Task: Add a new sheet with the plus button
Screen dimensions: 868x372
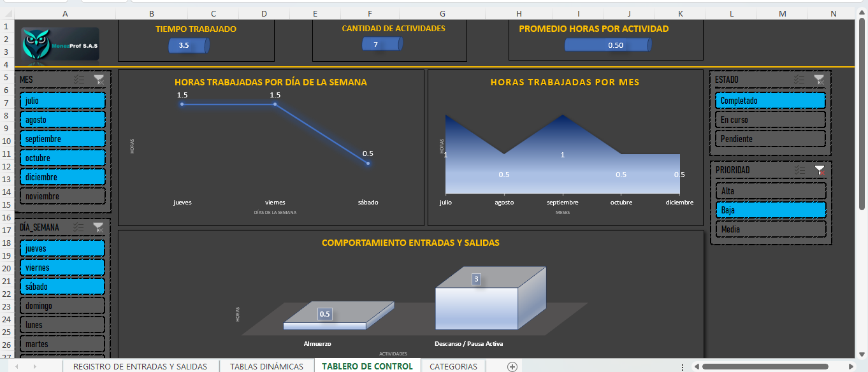Action: [x=512, y=366]
